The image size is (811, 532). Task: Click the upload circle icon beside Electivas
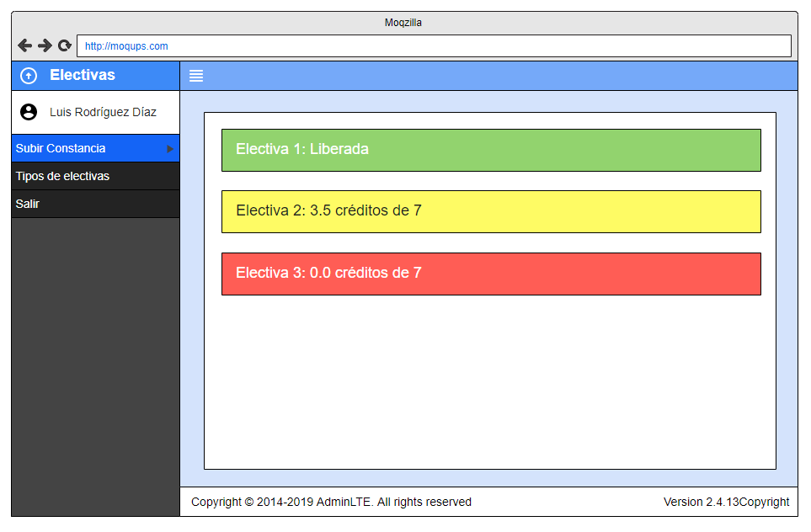click(x=29, y=76)
